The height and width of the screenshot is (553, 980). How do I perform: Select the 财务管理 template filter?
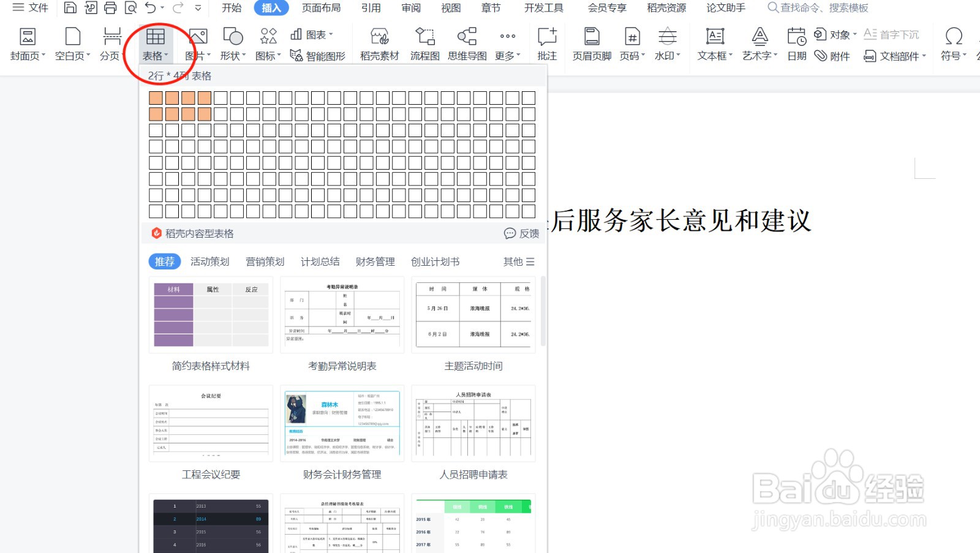374,261
